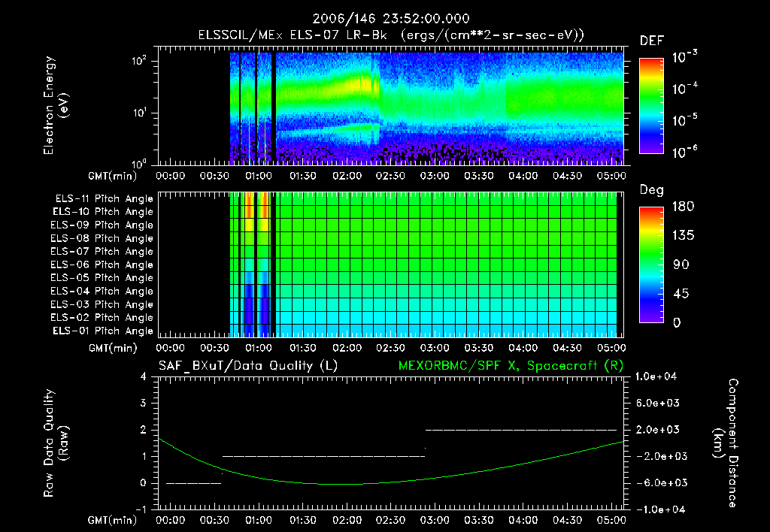Viewport: 770px width, 532px height.
Task: Click the timestamp title 2006/146 23:52:00.000
Action: coord(391,19)
